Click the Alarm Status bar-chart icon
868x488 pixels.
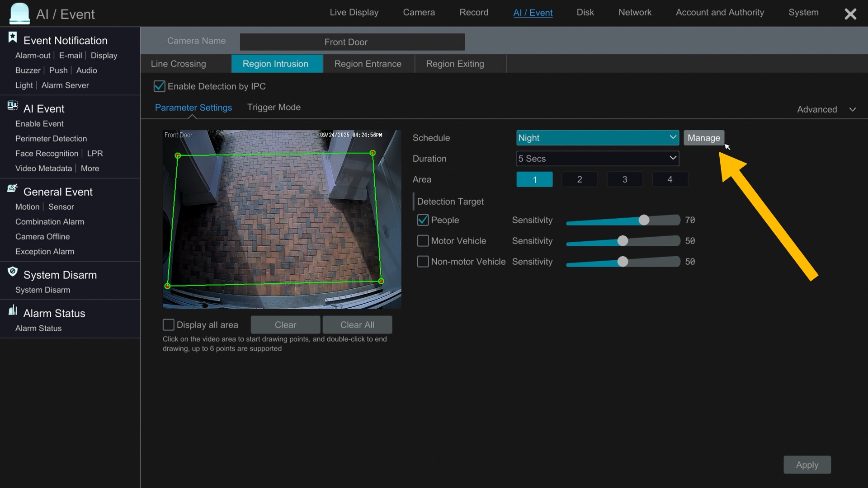tap(13, 310)
